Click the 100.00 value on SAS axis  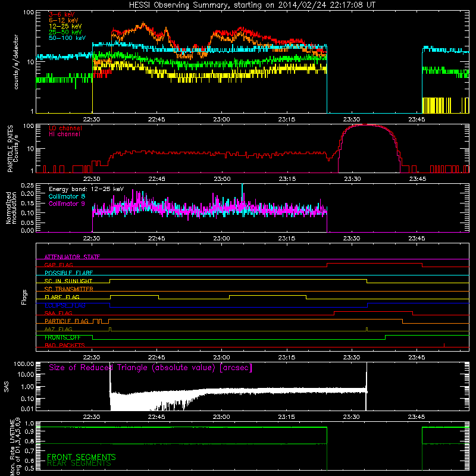(24, 364)
